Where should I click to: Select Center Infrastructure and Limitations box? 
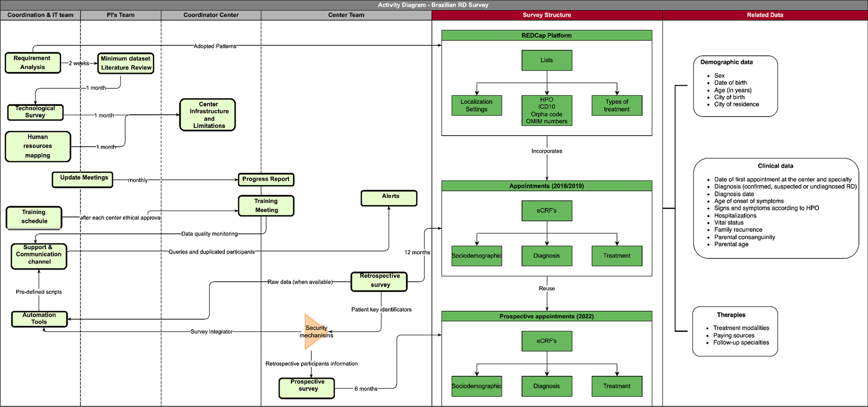pyautogui.click(x=208, y=115)
